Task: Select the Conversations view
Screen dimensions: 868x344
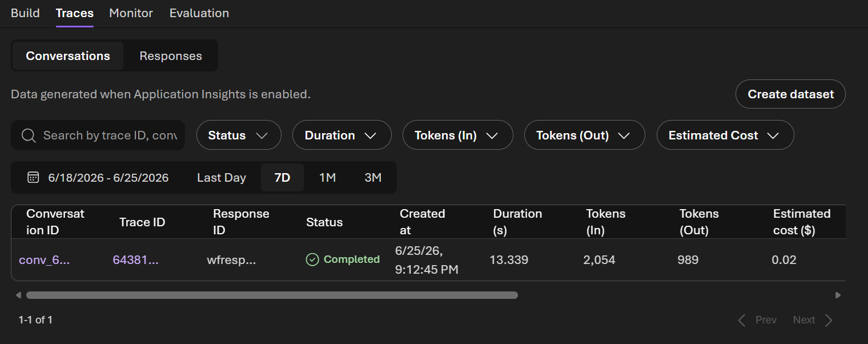Action: tap(68, 56)
